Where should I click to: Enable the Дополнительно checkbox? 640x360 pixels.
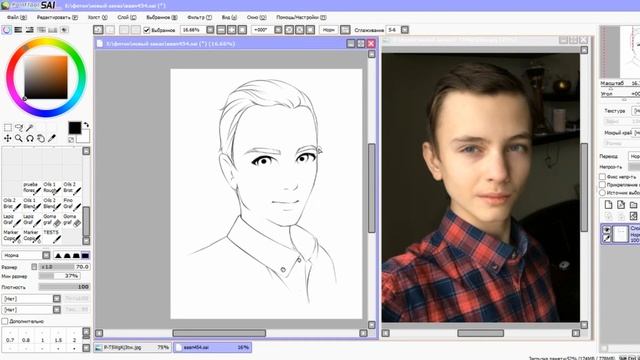point(4,322)
